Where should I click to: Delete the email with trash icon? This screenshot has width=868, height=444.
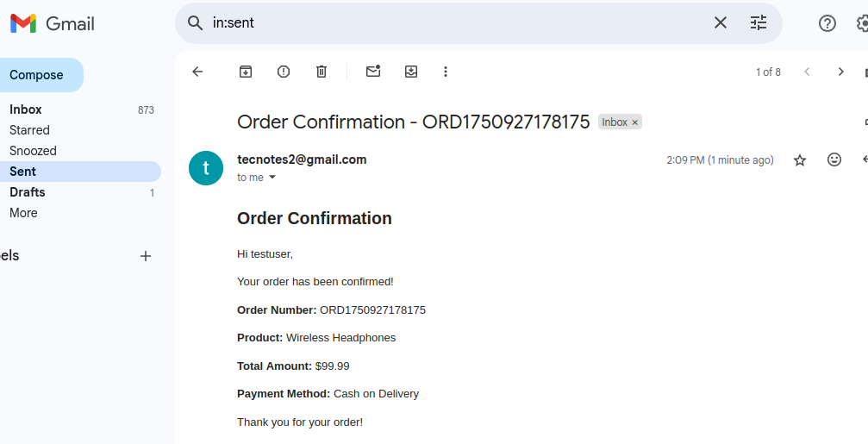321,72
